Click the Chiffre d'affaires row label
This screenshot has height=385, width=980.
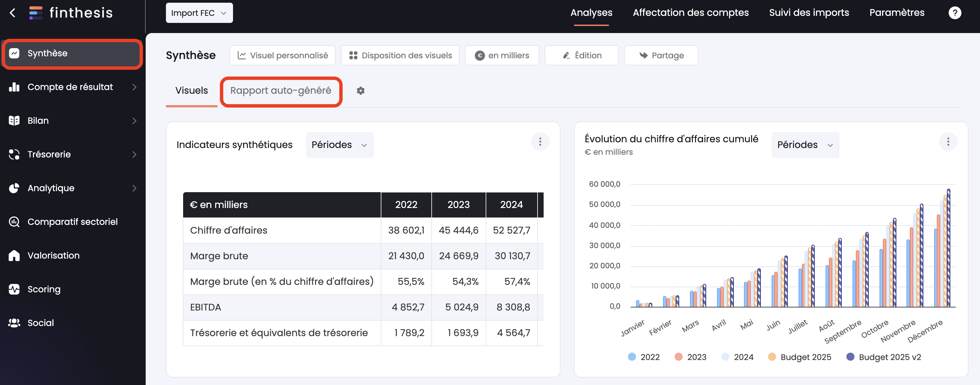point(229,230)
